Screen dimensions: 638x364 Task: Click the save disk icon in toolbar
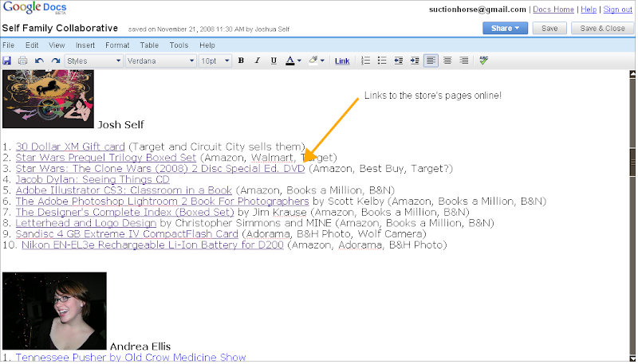point(7,61)
